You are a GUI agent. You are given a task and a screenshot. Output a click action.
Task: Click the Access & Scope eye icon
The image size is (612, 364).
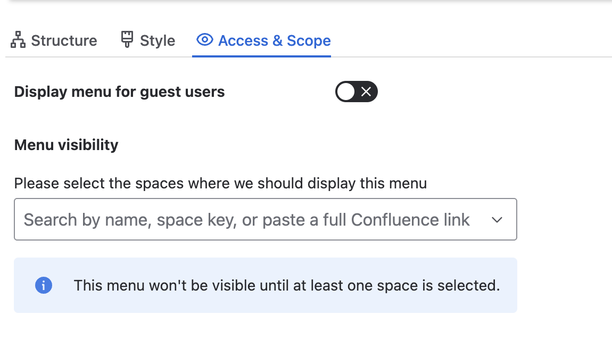point(205,39)
